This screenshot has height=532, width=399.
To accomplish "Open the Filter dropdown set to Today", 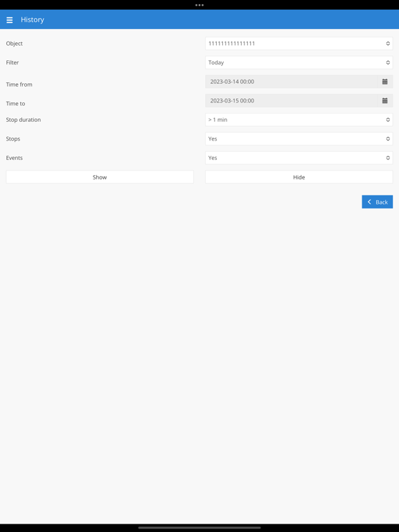I will (299, 62).
